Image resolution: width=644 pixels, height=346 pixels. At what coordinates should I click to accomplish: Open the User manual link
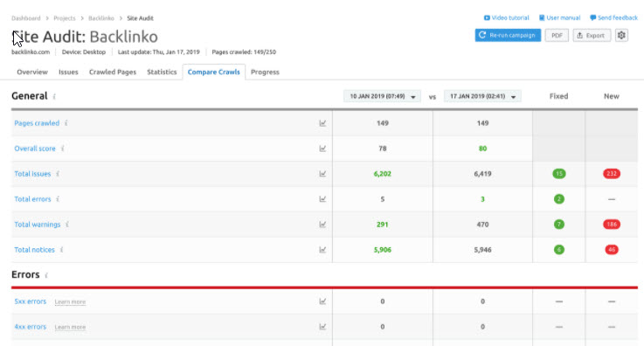pyautogui.click(x=559, y=18)
